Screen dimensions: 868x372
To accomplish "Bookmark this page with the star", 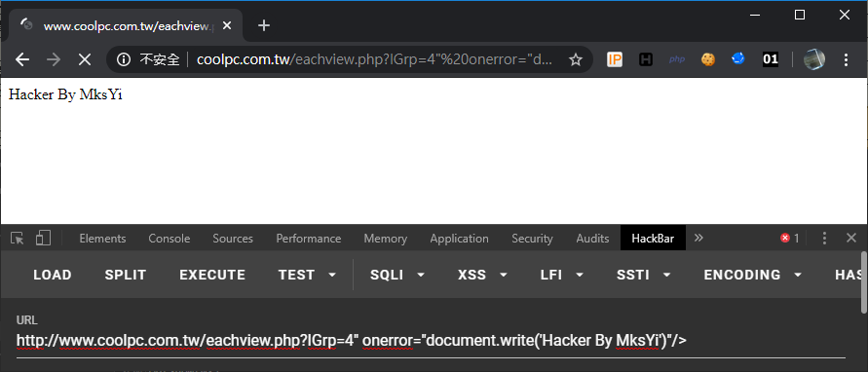I will click(x=576, y=59).
